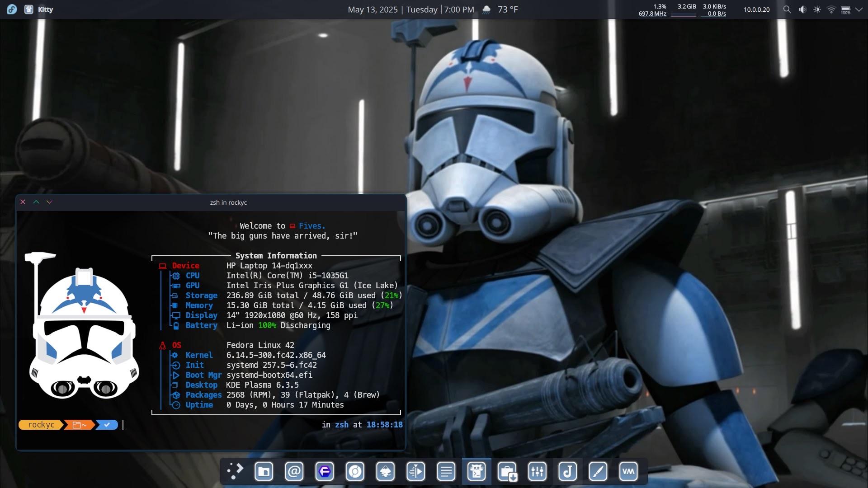Click the blue checkmark status prompt segment
This screenshot has width=868, height=488.
tap(107, 425)
